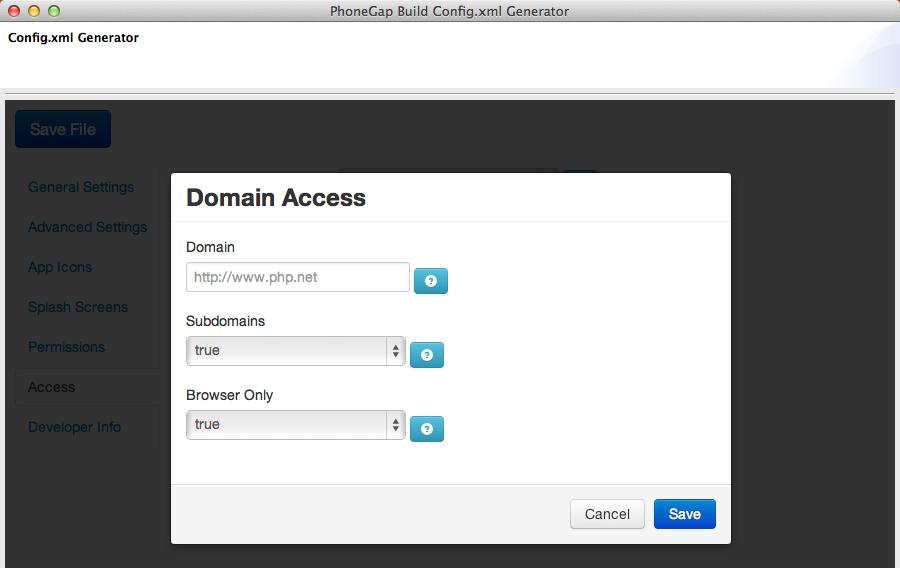Screen dimensions: 900x568
Task: Show help for Browser Only option
Action: click(426, 429)
